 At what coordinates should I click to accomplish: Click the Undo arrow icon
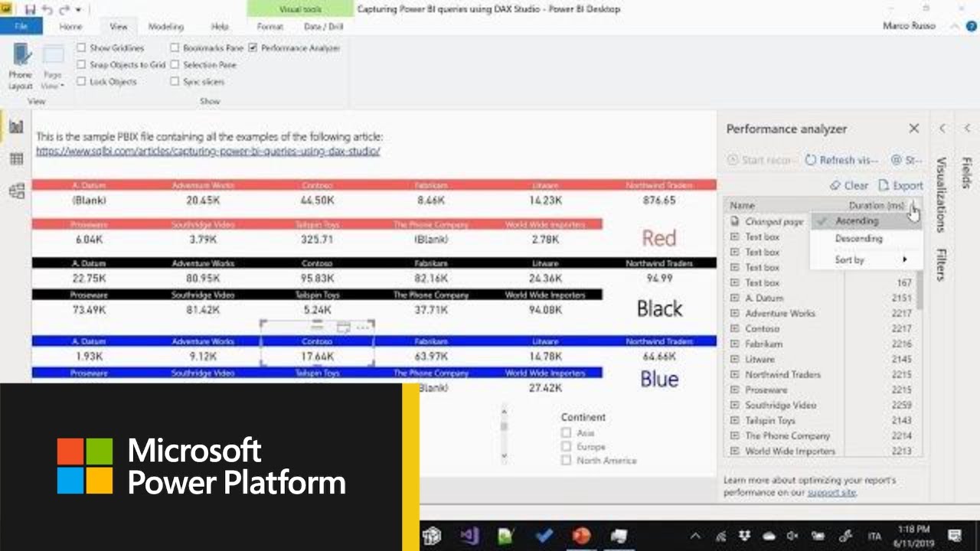tap(46, 9)
